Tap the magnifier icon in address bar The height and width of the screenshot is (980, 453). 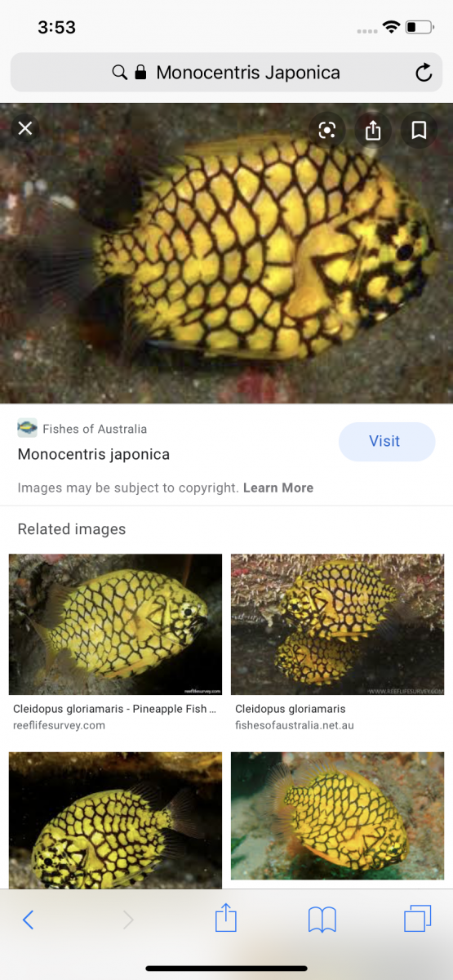pos(119,73)
